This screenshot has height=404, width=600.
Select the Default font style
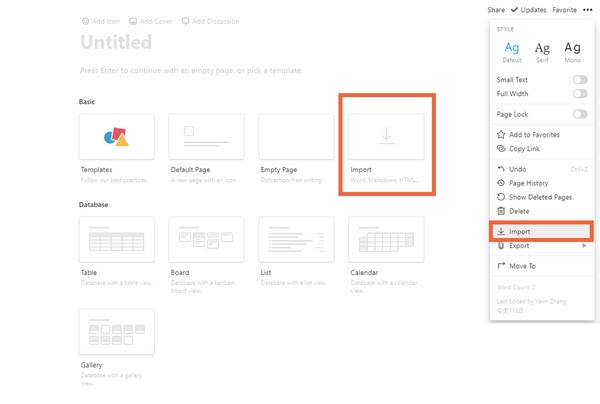coord(512,52)
